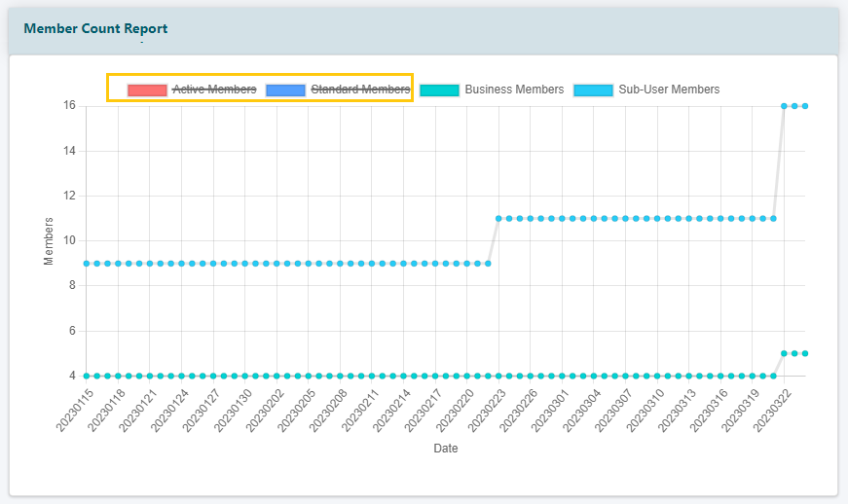Click the 20230115 x-axis date label

75,410
